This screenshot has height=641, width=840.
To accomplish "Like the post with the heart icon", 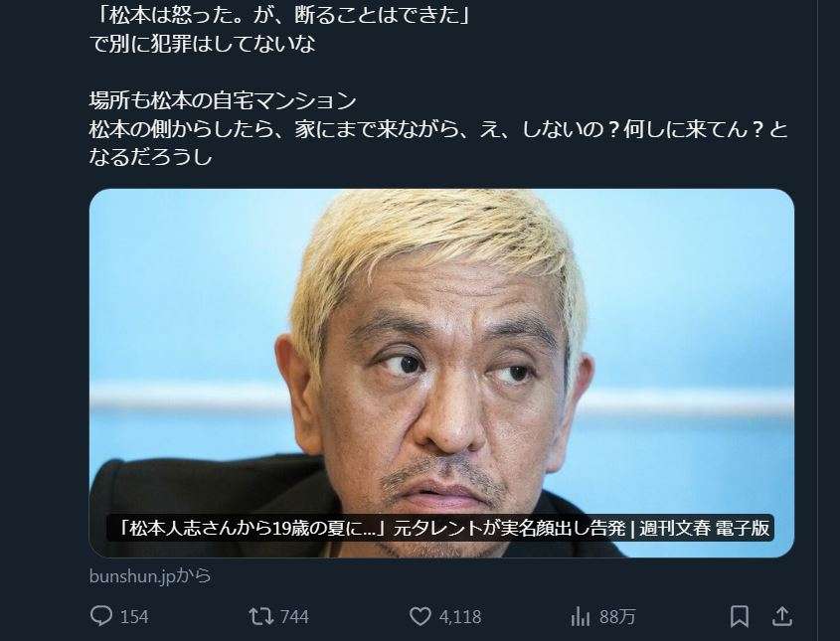I will (x=420, y=616).
